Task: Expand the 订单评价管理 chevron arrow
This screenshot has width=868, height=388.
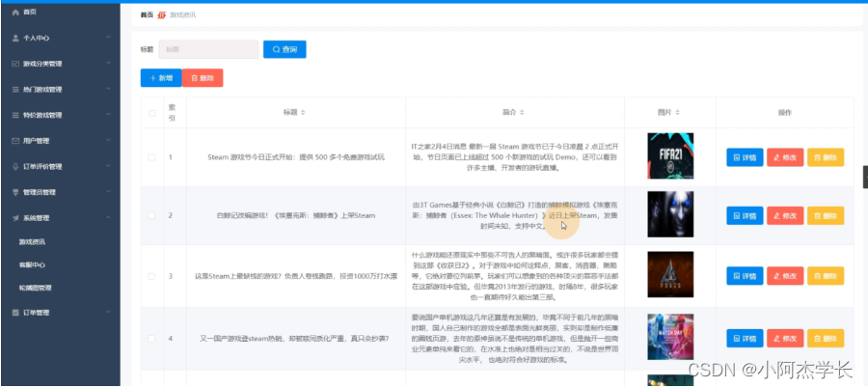Action: coord(108,166)
